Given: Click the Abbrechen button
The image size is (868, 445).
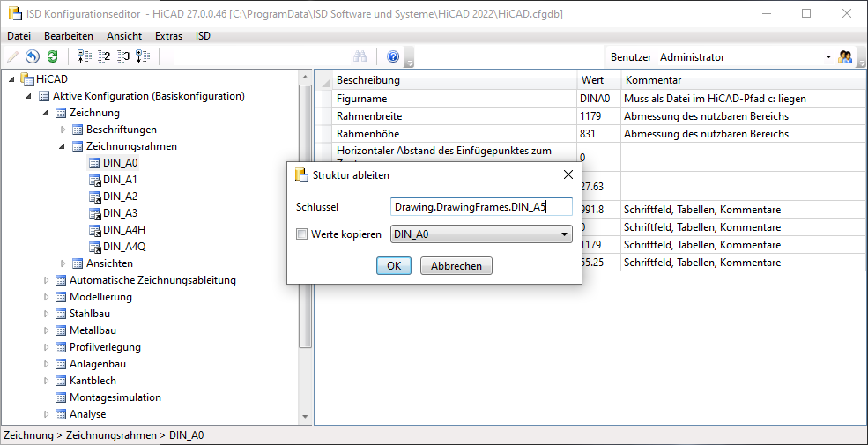Looking at the screenshot, I should pos(456,265).
